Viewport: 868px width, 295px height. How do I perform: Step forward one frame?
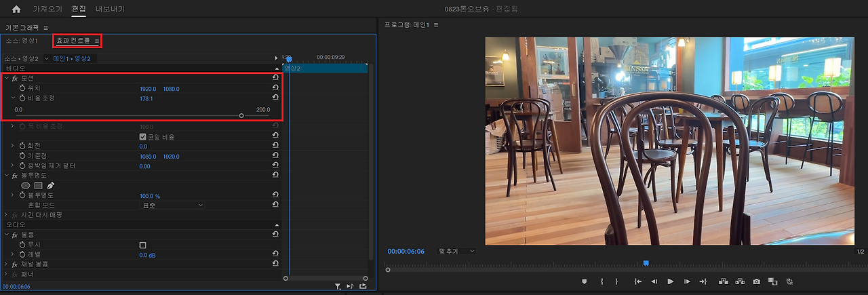click(687, 281)
